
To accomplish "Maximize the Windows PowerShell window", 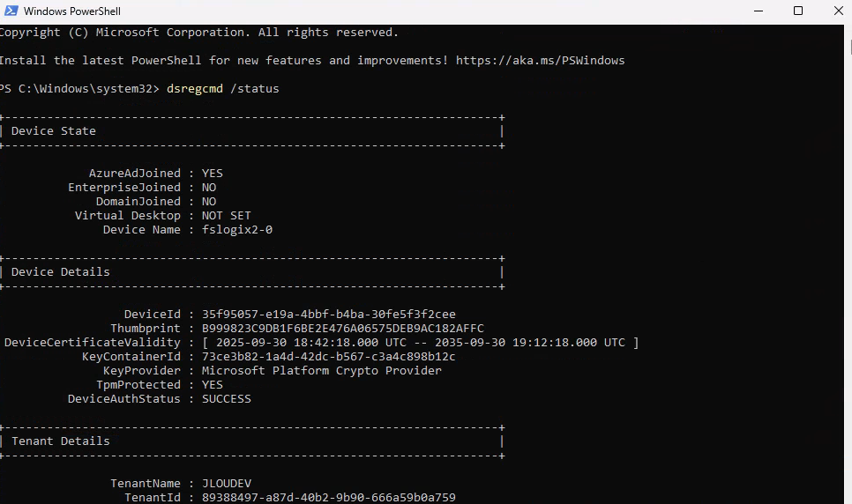I will (798, 11).
